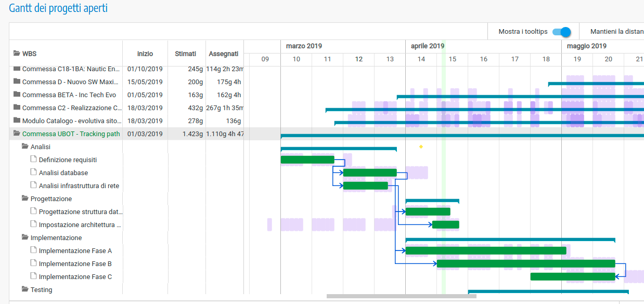This screenshot has height=304, width=644.
Task: Sort by the Inizio column header
Action: point(145,54)
